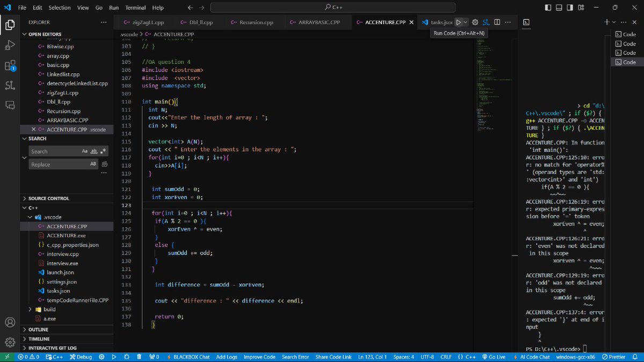Open the SL extension in activity bar

(10, 85)
